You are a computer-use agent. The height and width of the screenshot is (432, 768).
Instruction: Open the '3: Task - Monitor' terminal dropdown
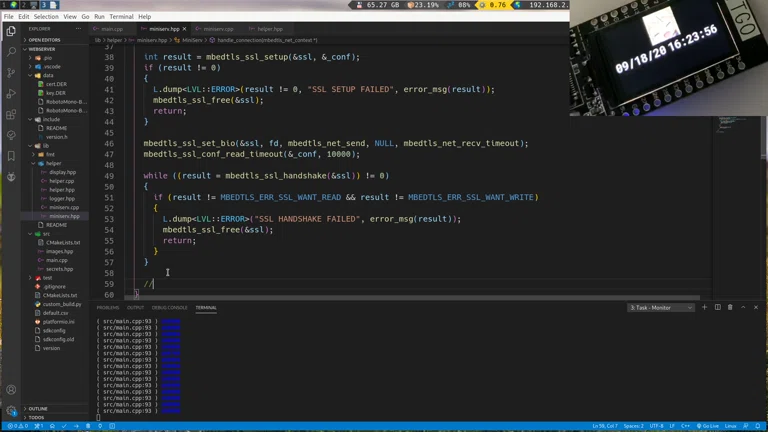[x=660, y=308]
